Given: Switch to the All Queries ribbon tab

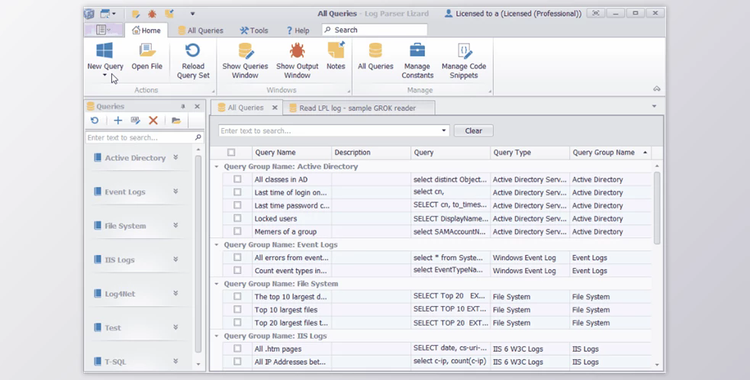Looking at the screenshot, I should (x=200, y=31).
